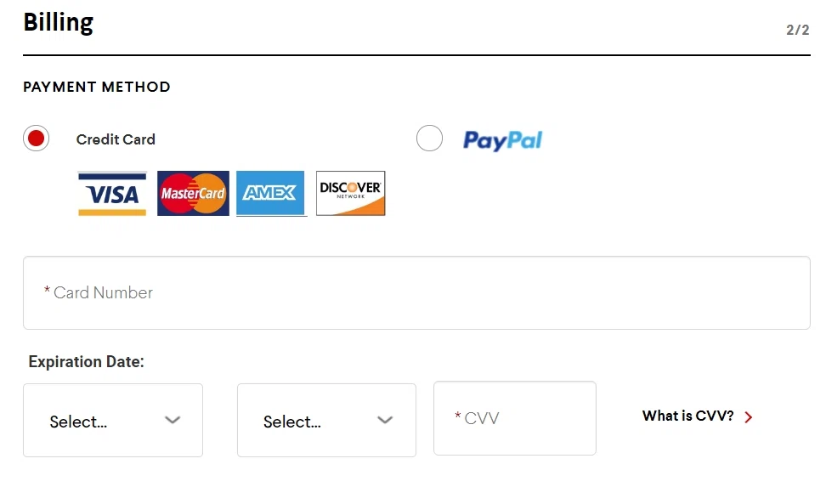This screenshot has width=826, height=504.
Task: Focus the Card Number input field
Action: click(x=416, y=293)
